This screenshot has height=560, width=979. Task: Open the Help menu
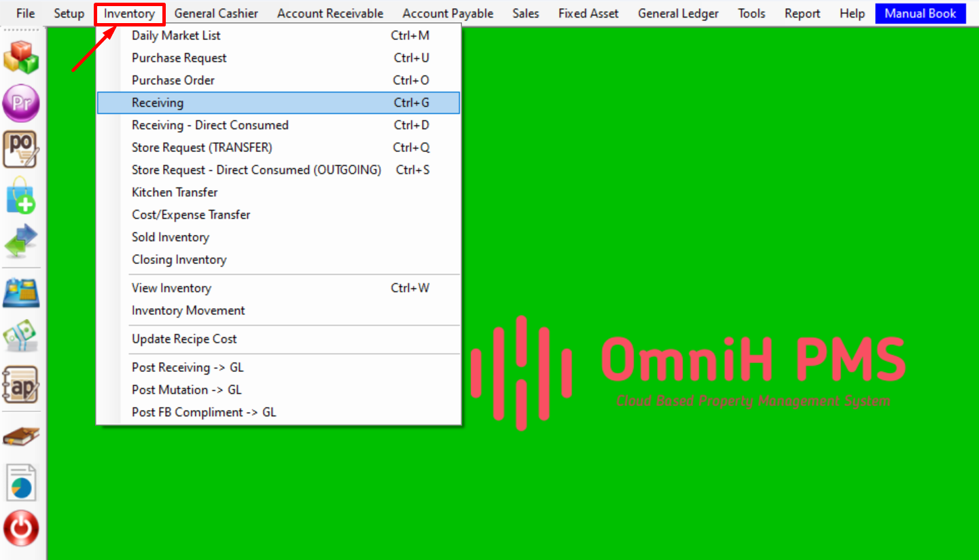tap(852, 14)
